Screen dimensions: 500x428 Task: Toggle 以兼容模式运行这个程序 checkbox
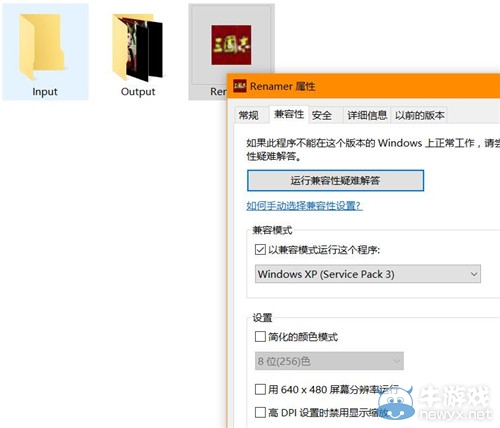pos(260,249)
